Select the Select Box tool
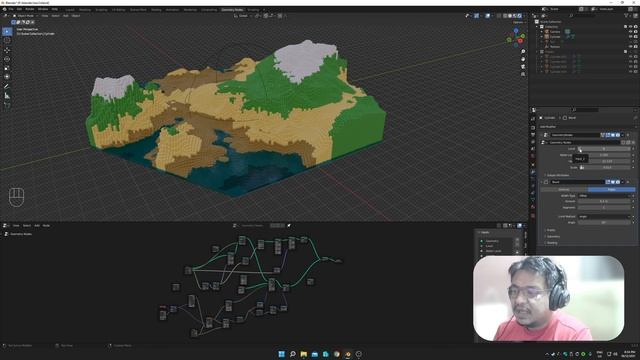 pyautogui.click(x=7, y=31)
